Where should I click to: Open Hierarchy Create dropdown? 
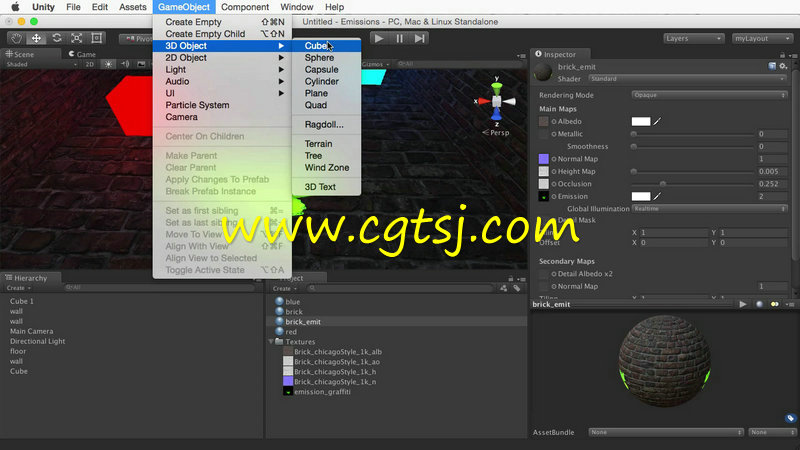tap(19, 288)
